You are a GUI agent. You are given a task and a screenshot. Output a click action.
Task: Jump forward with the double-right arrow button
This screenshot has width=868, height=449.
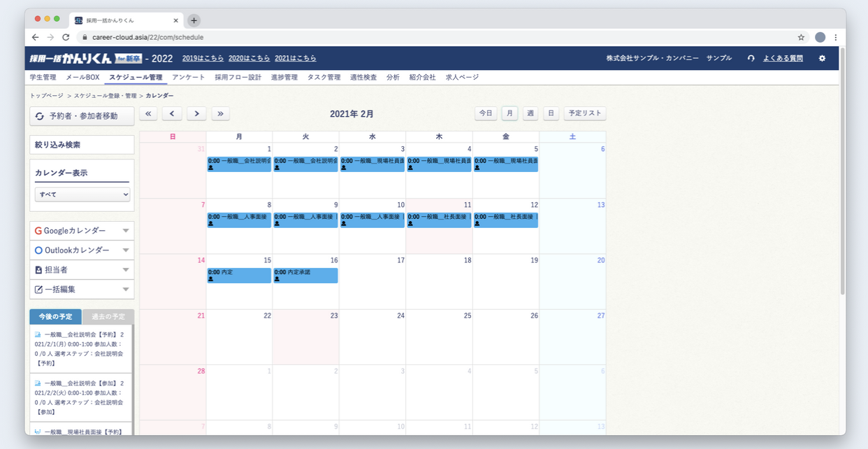[x=220, y=113]
